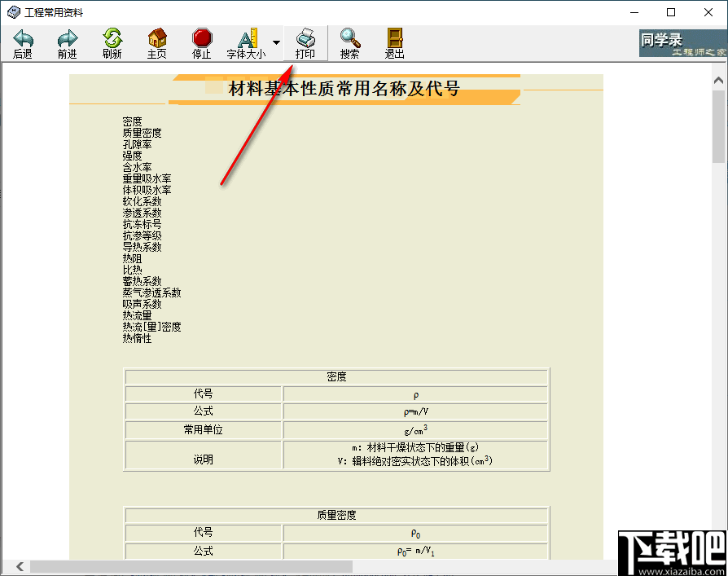The height and width of the screenshot is (576, 728).
Task: Click the vertical scrollbar up arrow
Action: click(718, 81)
